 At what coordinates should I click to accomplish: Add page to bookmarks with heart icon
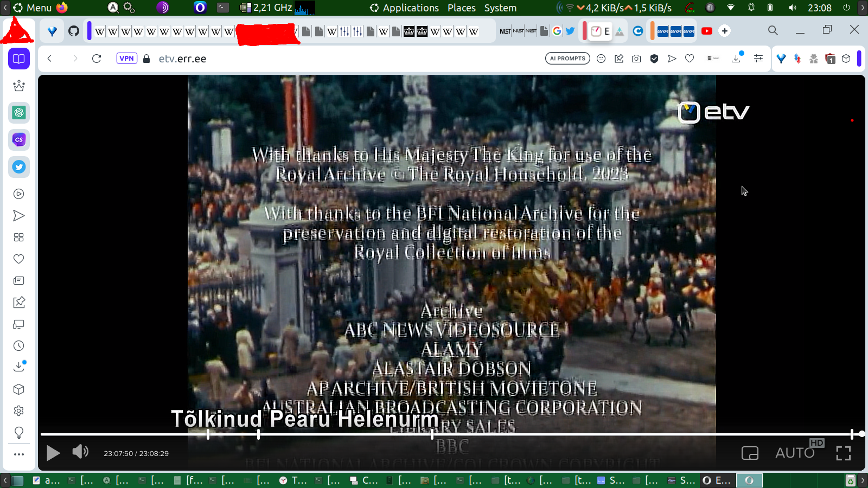pos(690,59)
